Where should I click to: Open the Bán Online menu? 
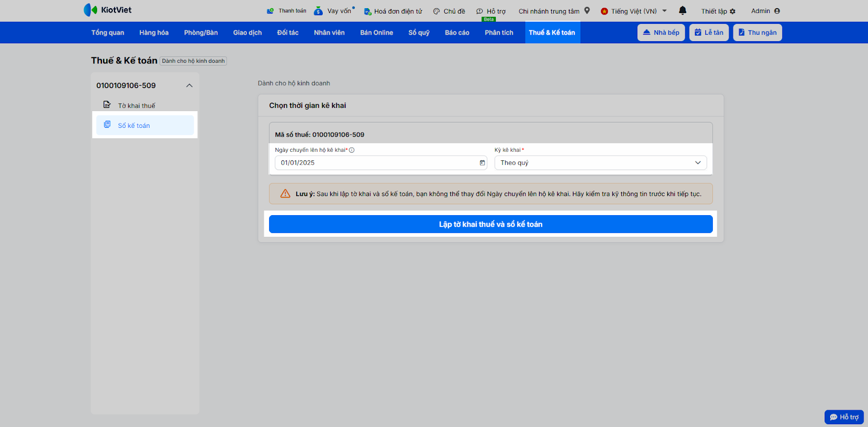376,33
